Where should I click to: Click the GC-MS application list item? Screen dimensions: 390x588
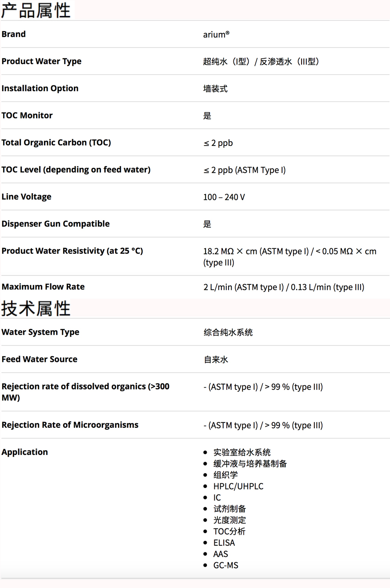225,565
